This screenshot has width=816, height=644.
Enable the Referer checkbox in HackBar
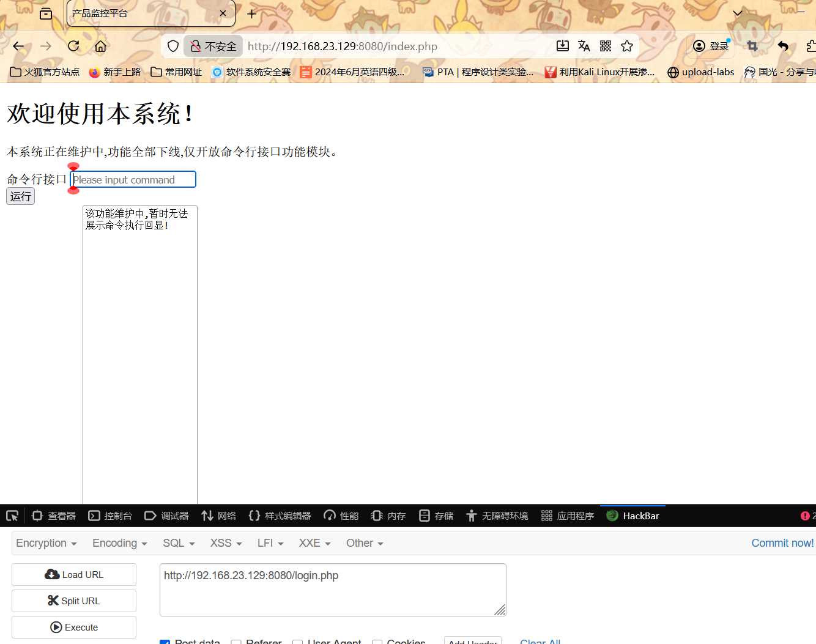(236, 642)
